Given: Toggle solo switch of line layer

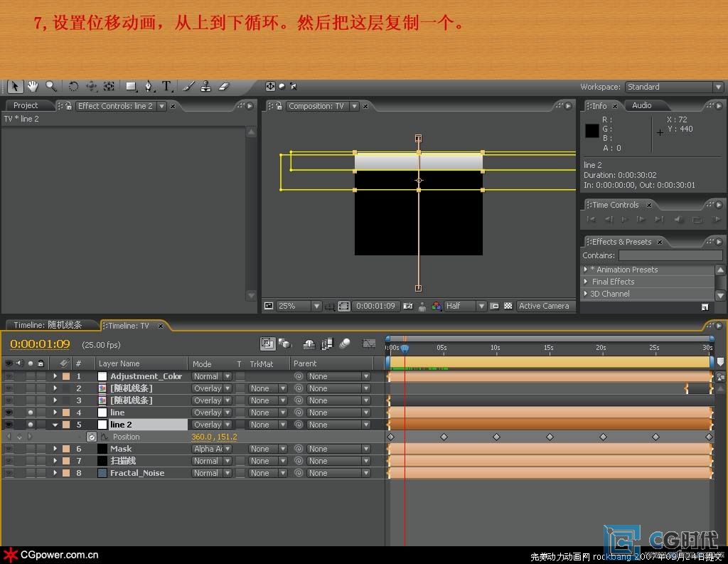Looking at the screenshot, I should point(30,413).
